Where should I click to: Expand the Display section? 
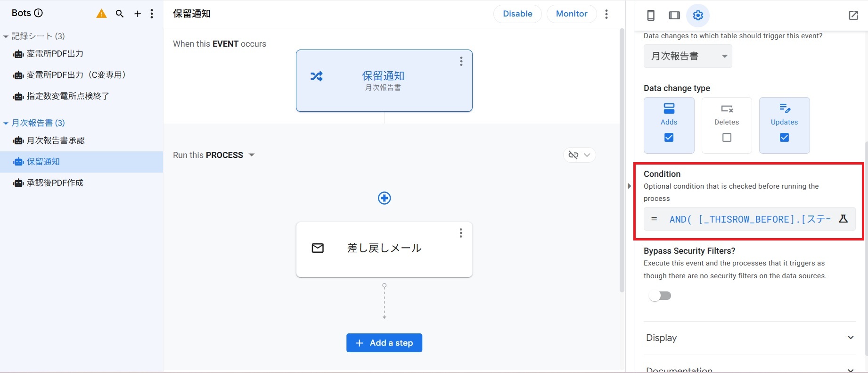coord(749,338)
